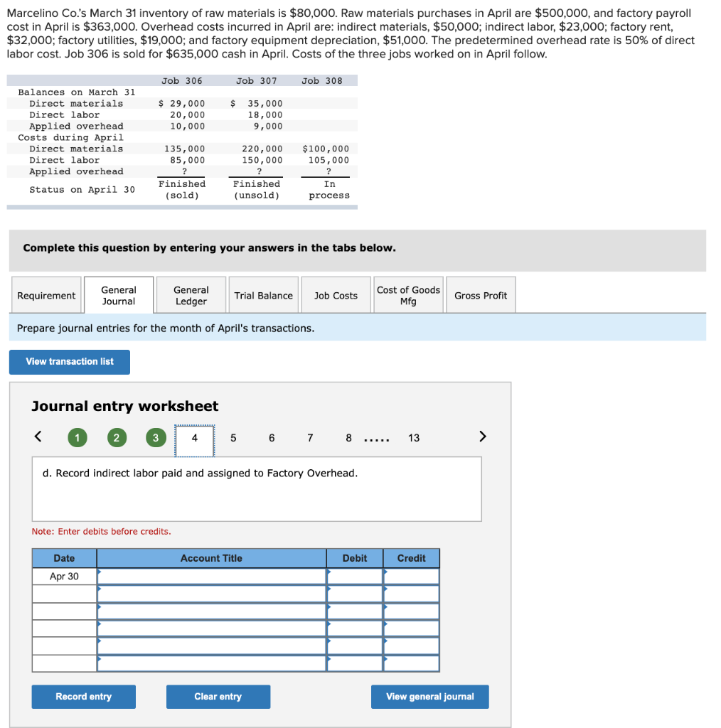Open the Job Costs tab
This screenshot has width=721, height=728.
pyautogui.click(x=336, y=295)
